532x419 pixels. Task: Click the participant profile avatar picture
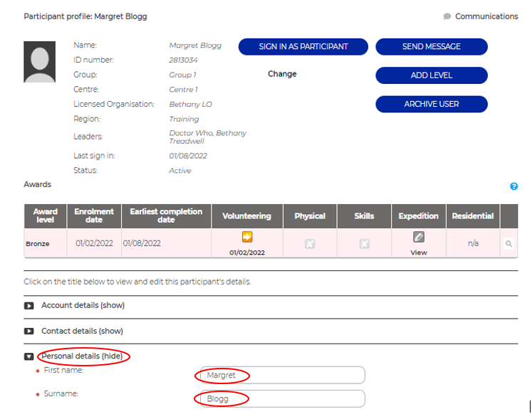pyautogui.click(x=39, y=62)
